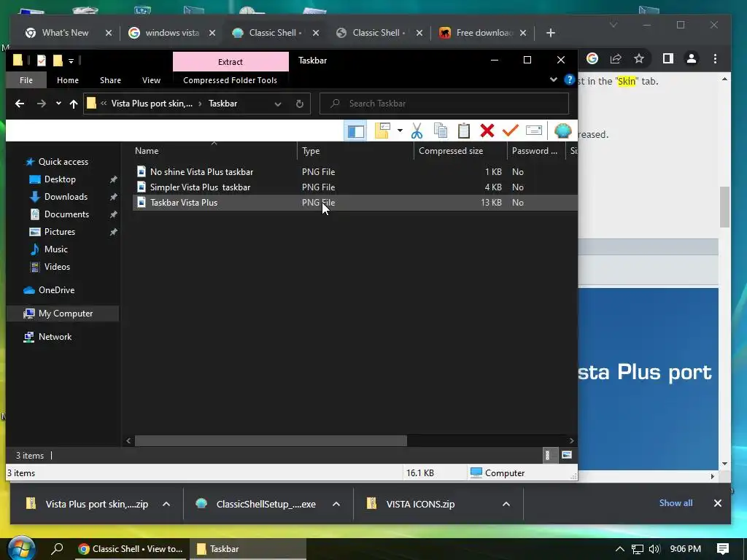Click Show all downloads link
Screen dimensions: 747x560
676,503
